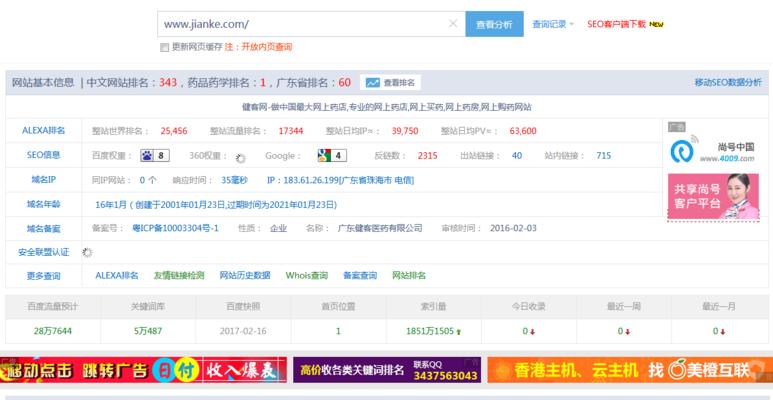Click the 共享尚号客户平台 ad image
This screenshot has height=400, width=773.
[x=713, y=196]
